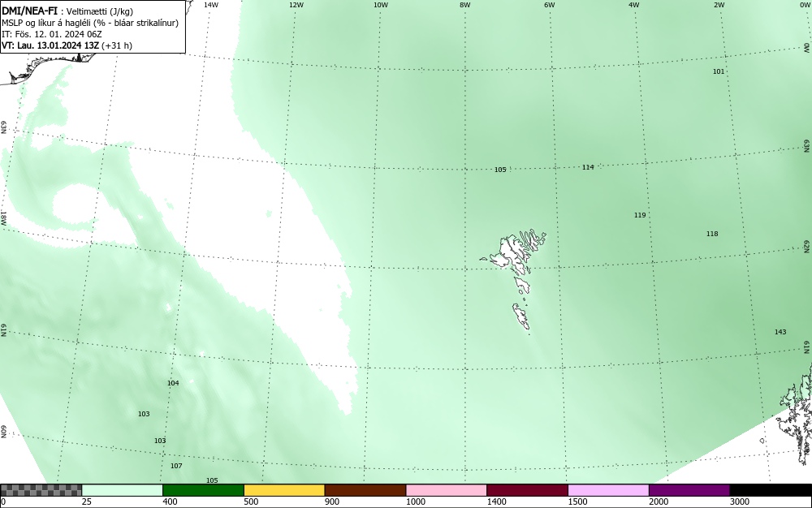Click the pale mint 25–400 legend swatch
Viewport: 812px width, 508px height.
(123, 490)
